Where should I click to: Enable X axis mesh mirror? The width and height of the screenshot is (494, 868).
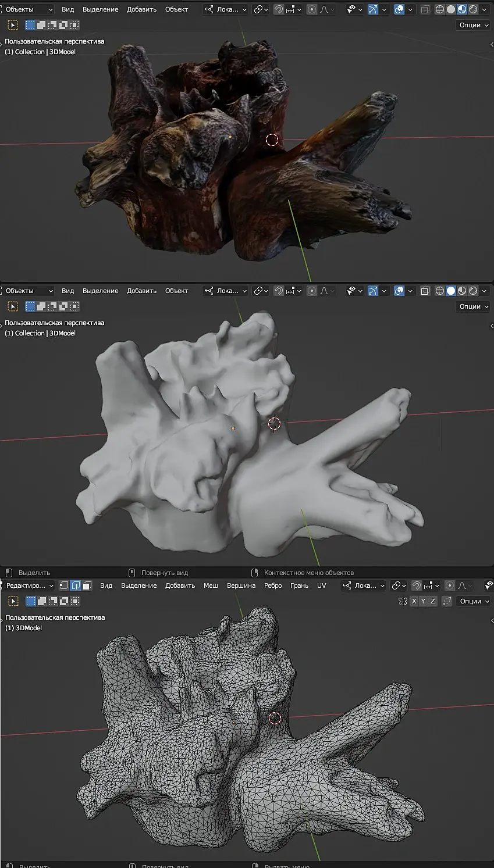click(x=414, y=601)
